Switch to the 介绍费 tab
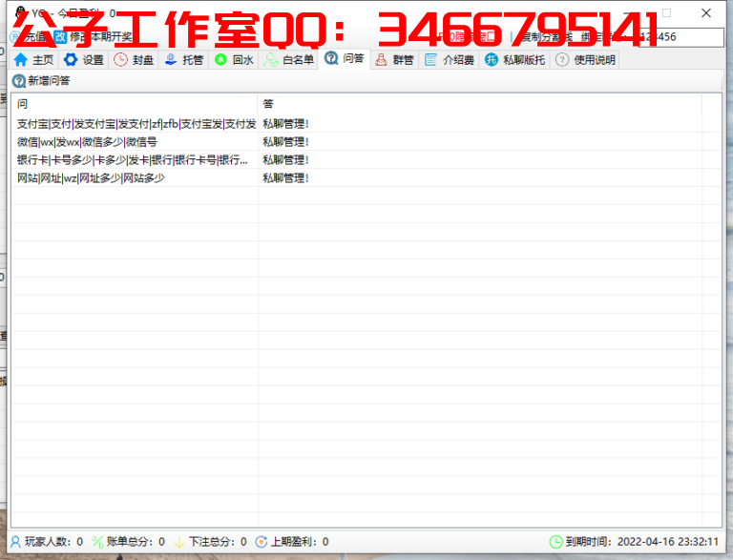 click(450, 60)
